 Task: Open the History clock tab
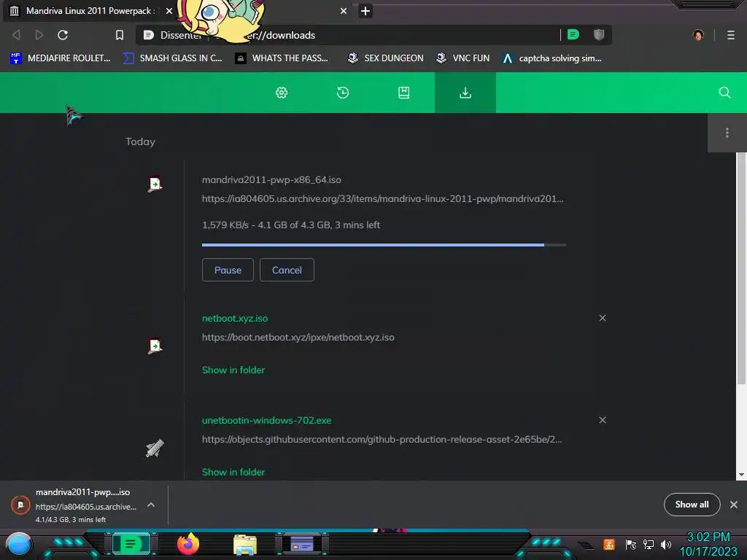[x=343, y=93]
